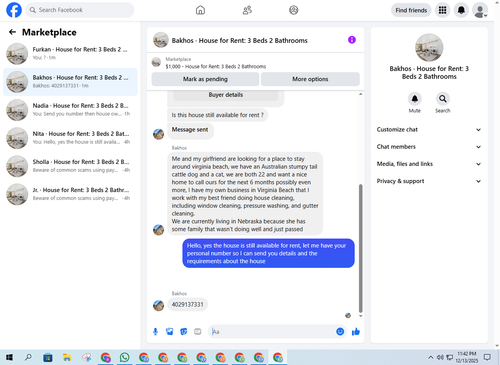Go back using the Marketplace arrow

click(12, 32)
